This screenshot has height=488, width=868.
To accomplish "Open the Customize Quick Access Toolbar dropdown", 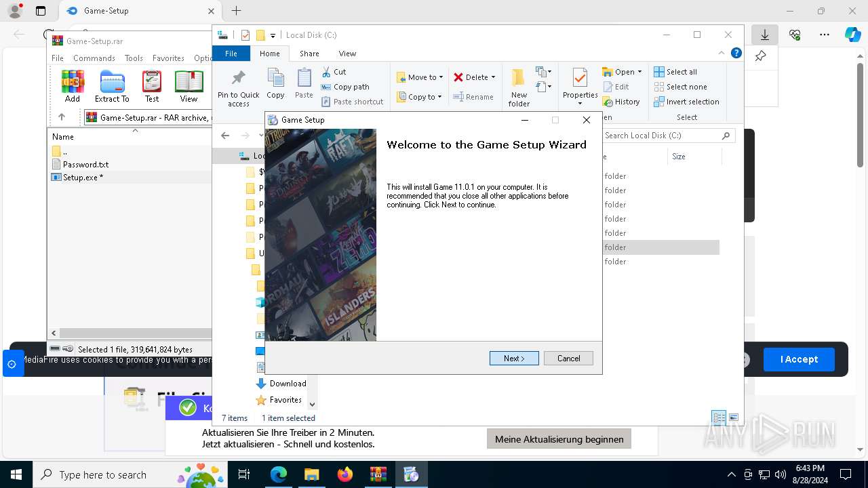I will coord(273,35).
